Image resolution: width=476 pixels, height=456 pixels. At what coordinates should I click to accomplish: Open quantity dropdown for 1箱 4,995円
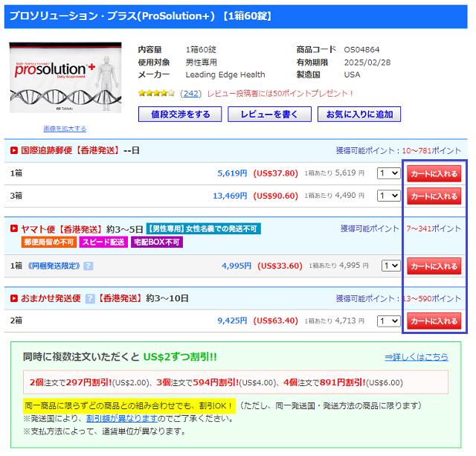pos(390,266)
